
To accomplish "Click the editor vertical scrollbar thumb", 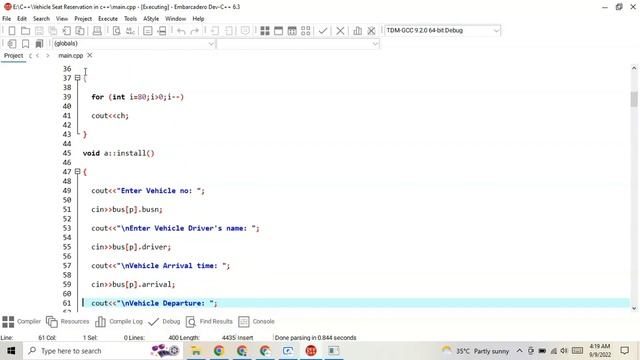I will [x=634, y=99].
